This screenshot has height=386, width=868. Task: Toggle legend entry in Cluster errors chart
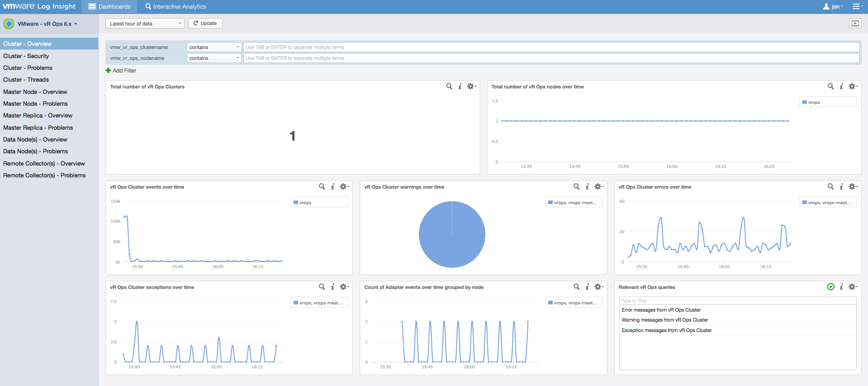[x=828, y=202]
